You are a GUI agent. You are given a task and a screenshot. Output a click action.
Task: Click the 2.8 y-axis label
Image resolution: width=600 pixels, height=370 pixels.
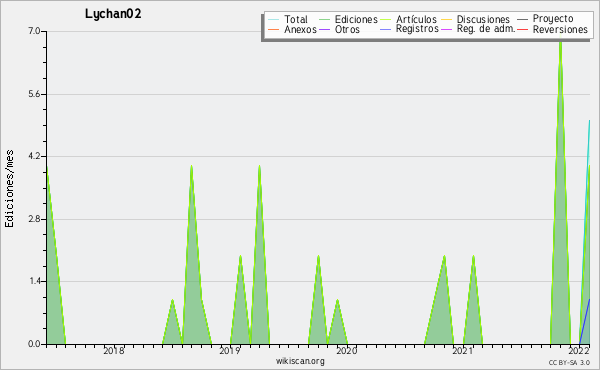point(34,219)
